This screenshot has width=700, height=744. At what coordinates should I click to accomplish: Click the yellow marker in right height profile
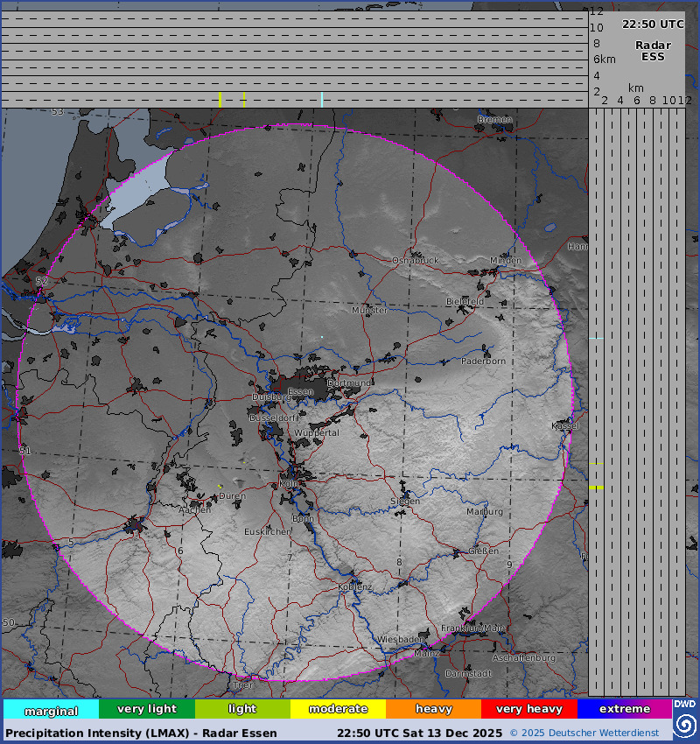pyautogui.click(x=596, y=488)
